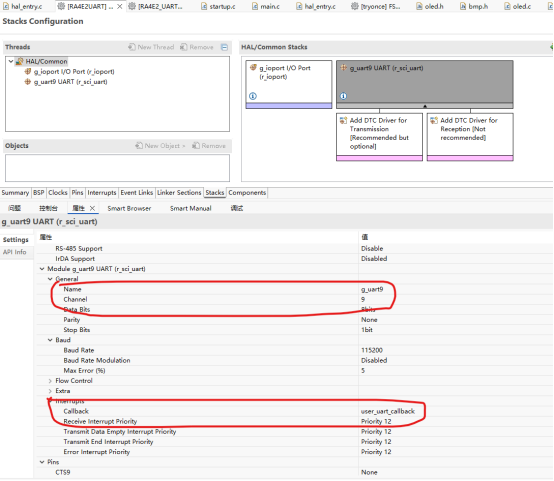The image size is (554, 481).
Task: Open the Components configuration tab
Action: coord(247,193)
